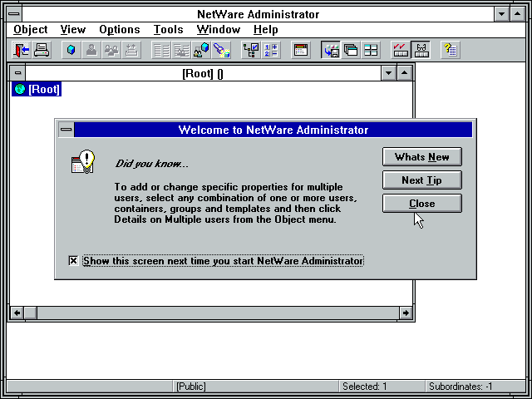Maximize the [Root] browser window
This screenshot has width=532, height=399.
coord(405,73)
